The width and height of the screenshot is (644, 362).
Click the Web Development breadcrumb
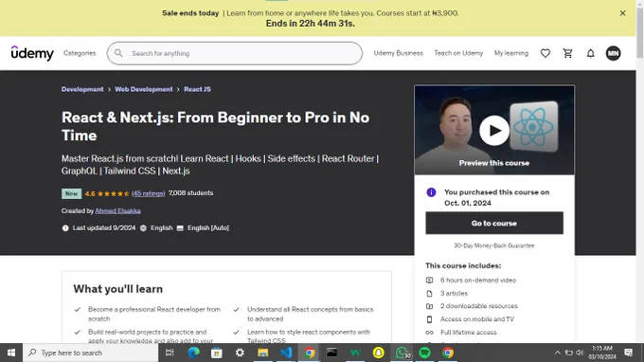click(x=144, y=89)
